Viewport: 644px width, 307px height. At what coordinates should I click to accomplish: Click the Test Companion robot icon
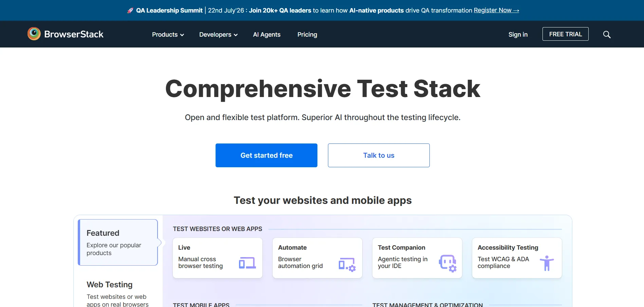[447, 263]
